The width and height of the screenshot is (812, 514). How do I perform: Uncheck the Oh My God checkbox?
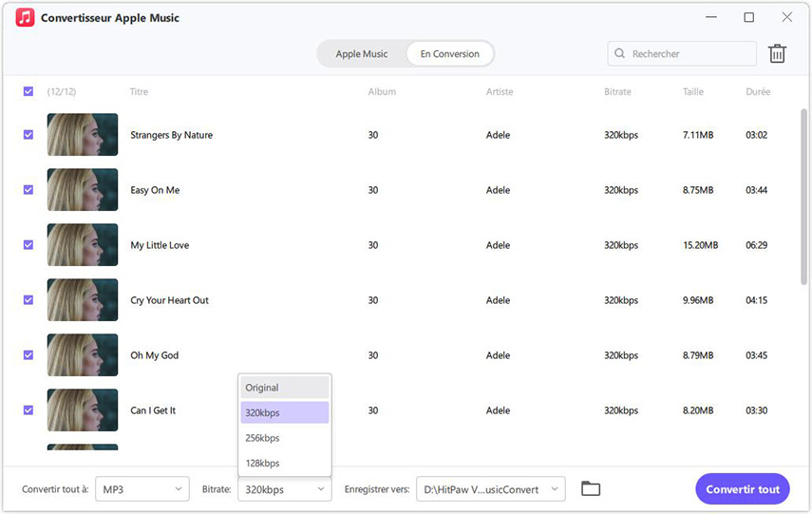(28, 355)
